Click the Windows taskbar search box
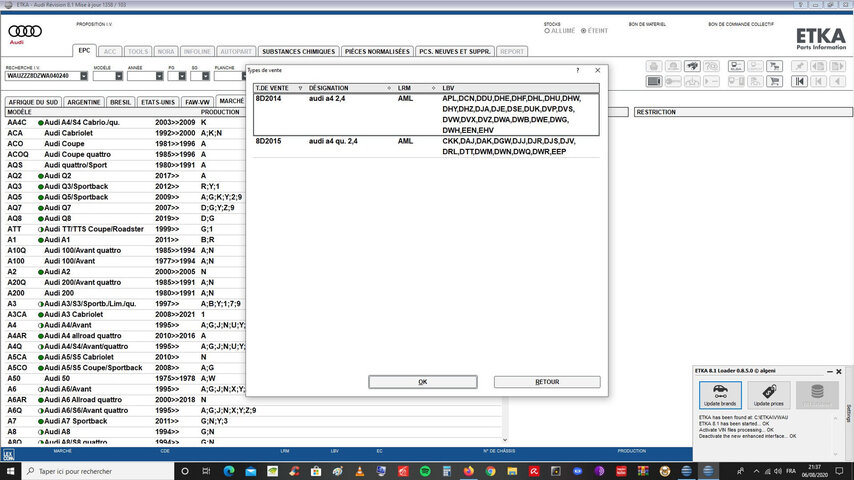This screenshot has width=854, height=480. pos(98,471)
